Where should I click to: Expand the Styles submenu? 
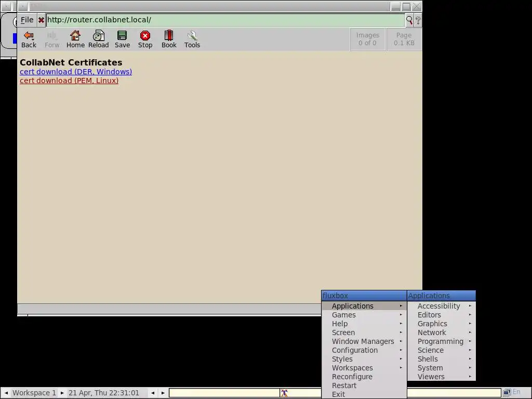364,359
